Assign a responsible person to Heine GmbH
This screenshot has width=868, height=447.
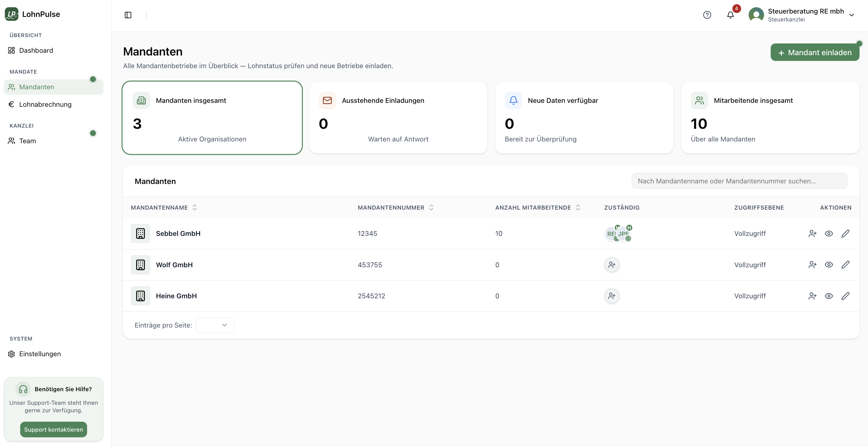tap(612, 296)
